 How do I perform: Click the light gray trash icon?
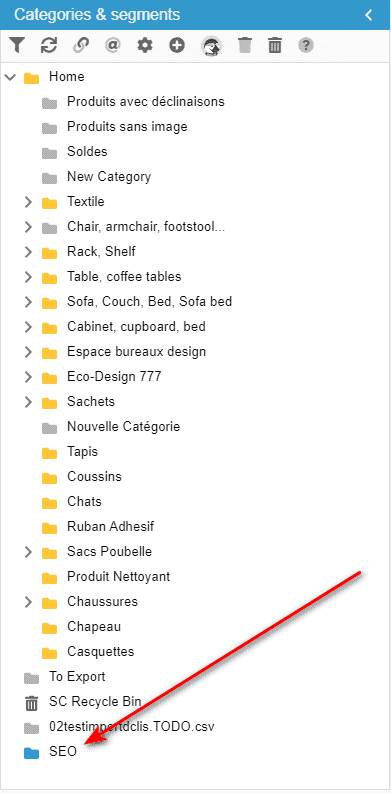(x=245, y=46)
